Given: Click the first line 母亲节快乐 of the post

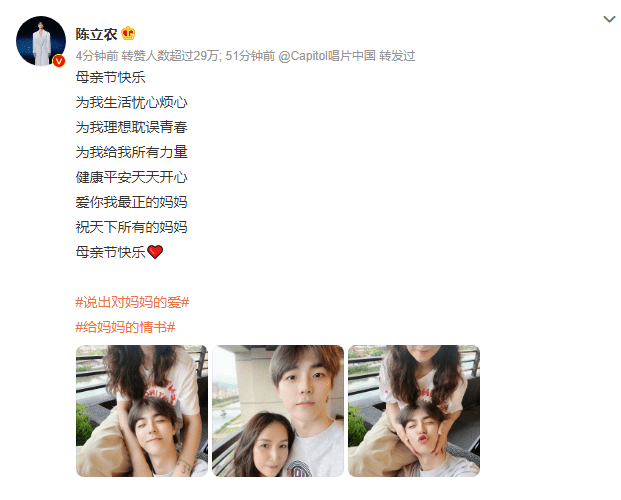Looking at the screenshot, I should [x=110, y=77].
